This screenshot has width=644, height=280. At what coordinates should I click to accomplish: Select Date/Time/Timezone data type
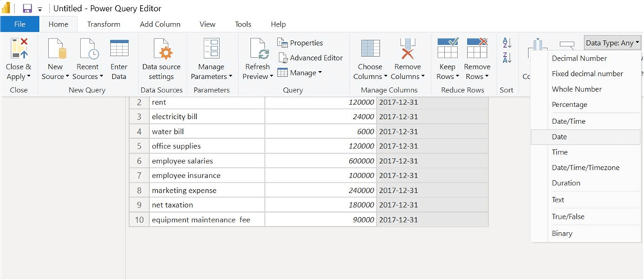coord(585,168)
